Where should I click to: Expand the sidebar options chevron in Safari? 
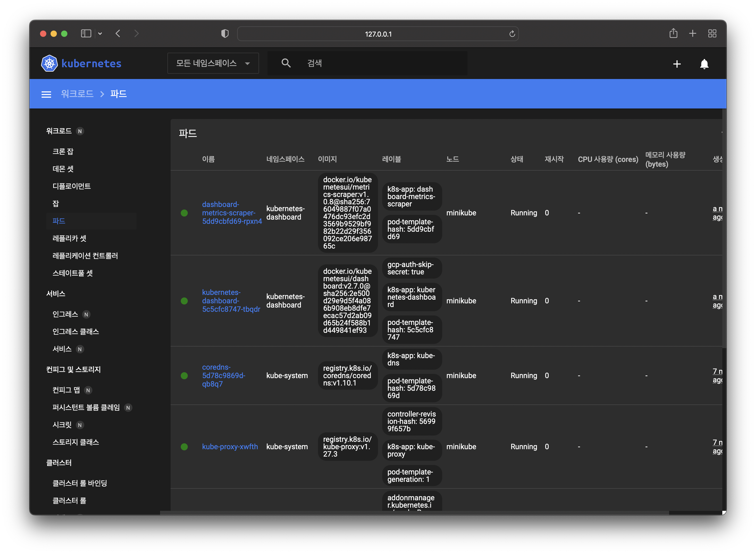100,33
